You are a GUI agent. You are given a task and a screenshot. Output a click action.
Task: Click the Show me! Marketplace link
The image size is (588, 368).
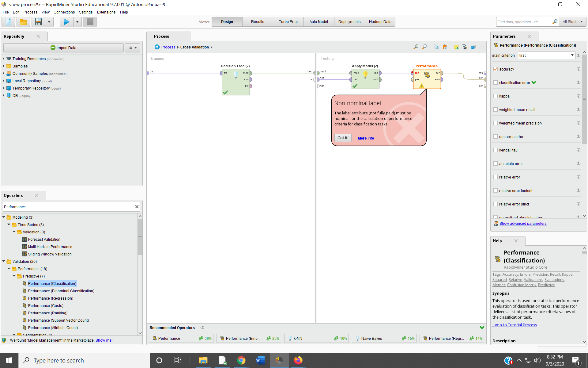point(104,340)
